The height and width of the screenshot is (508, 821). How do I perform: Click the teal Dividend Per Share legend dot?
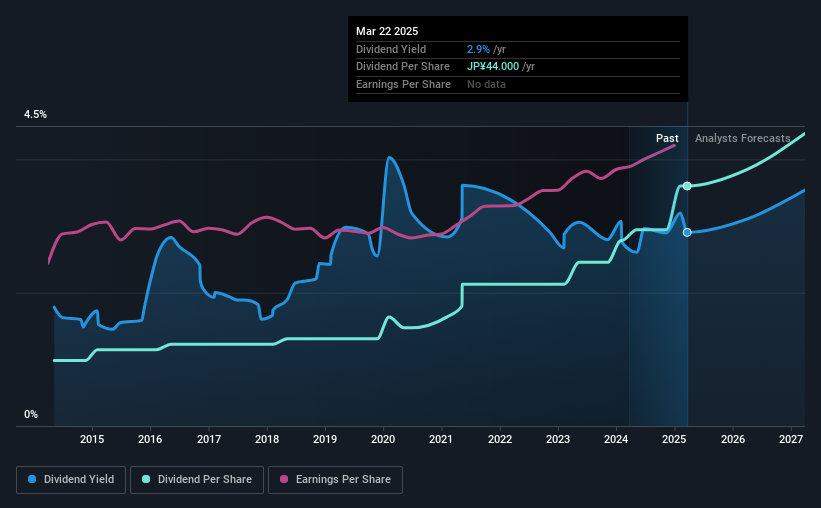coord(146,479)
